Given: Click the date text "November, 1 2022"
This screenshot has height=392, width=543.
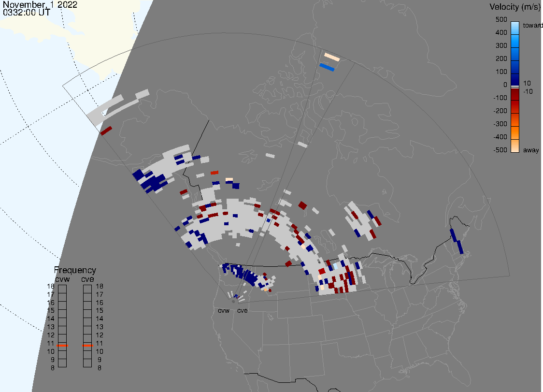Looking at the screenshot, I should pos(40,5).
